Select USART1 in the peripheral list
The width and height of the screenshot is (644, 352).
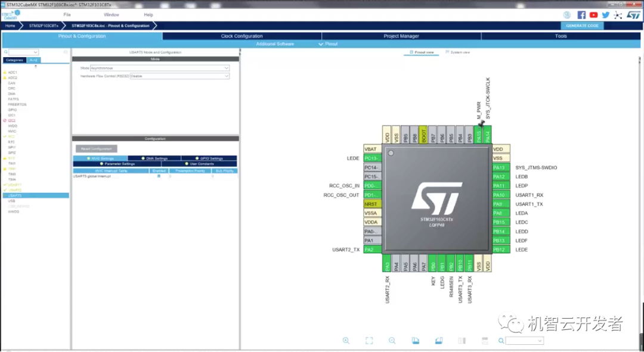coord(14,185)
